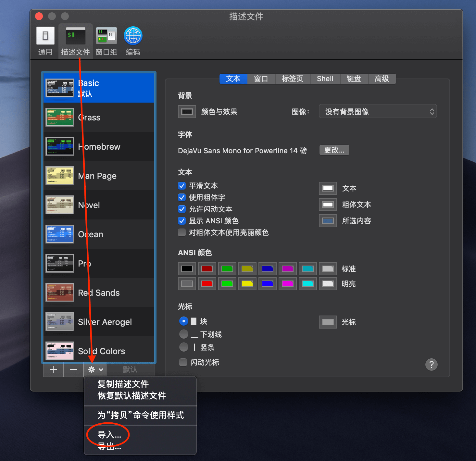The height and width of the screenshot is (461, 476).
Task: Select the 下划线 cursor radio button
Action: 184,334
